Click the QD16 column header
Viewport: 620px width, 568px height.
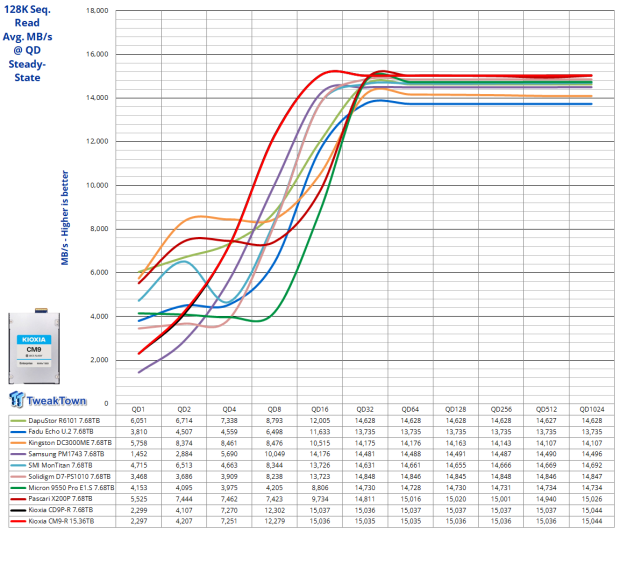320,409
